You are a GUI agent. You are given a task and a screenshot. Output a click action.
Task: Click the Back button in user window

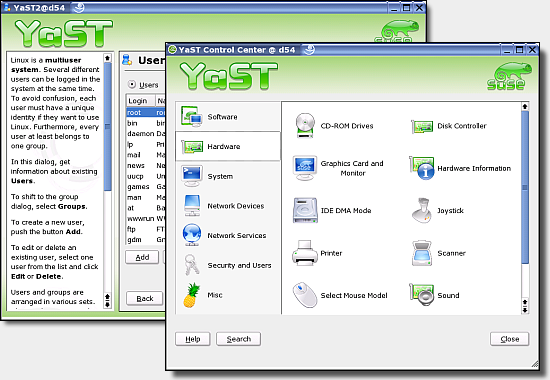tap(145, 298)
